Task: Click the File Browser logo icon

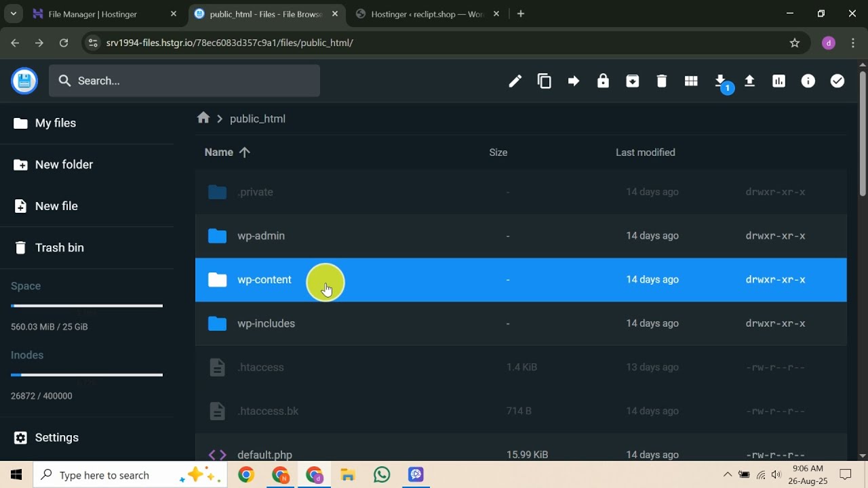Action: tap(24, 81)
